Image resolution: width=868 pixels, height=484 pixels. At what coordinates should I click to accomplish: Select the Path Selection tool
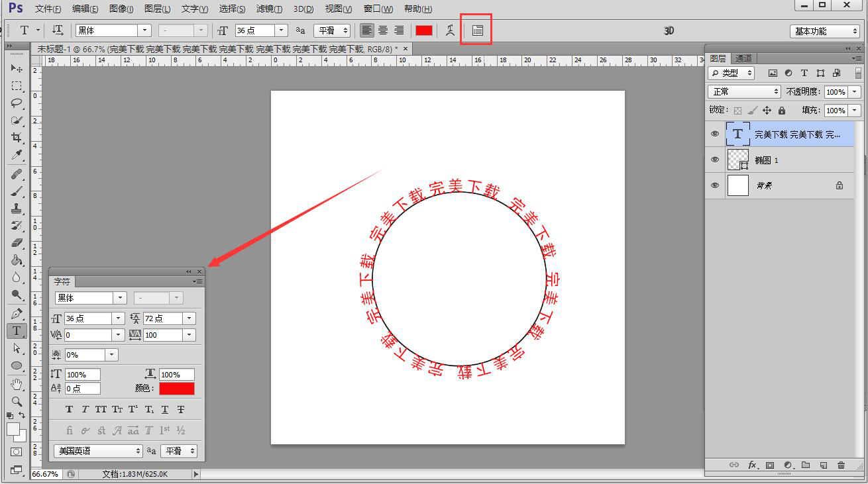click(17, 348)
